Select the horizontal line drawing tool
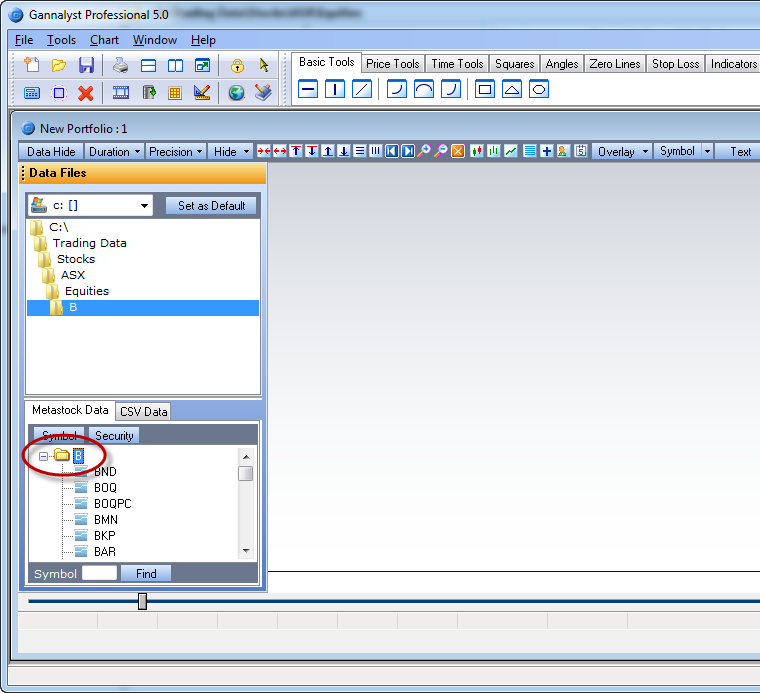Screen dimensions: 760x693 tap(308, 89)
